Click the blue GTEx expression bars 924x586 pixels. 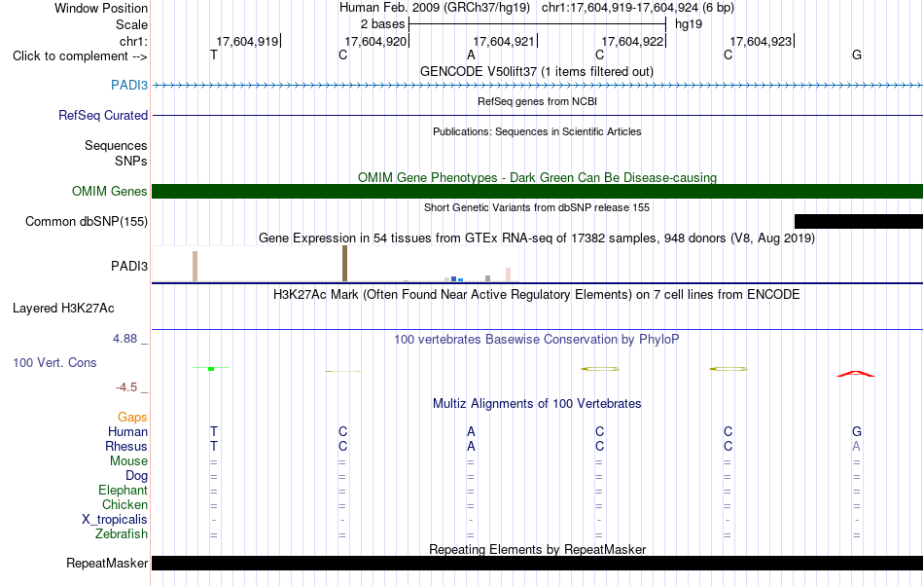pyautogui.click(x=457, y=278)
